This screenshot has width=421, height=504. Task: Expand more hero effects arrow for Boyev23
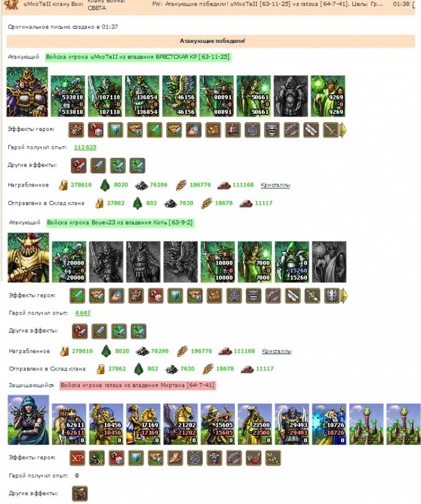[344, 295]
